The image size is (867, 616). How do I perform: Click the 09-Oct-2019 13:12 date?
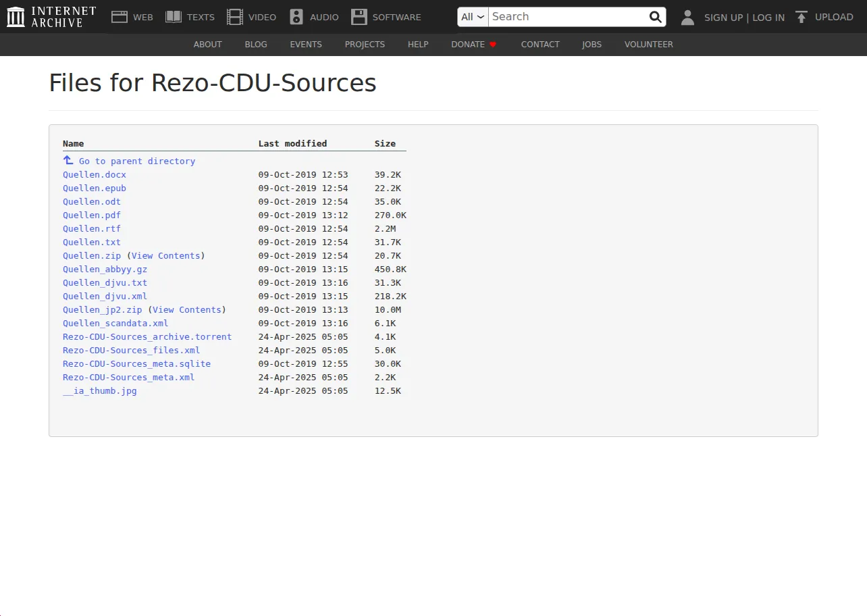click(303, 215)
